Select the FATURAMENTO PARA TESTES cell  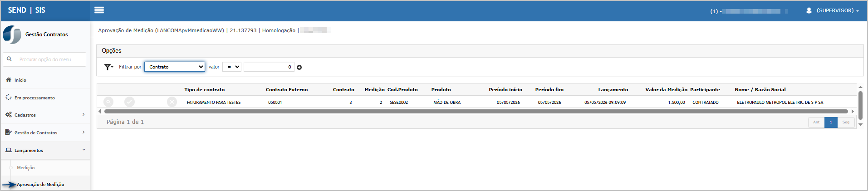click(x=214, y=103)
